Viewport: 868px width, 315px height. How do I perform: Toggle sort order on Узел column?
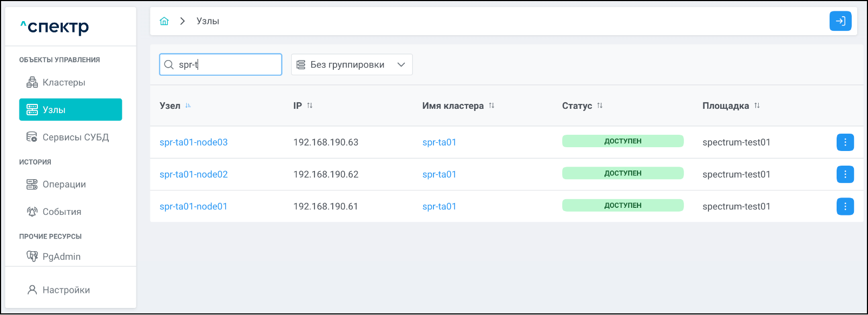pos(188,106)
